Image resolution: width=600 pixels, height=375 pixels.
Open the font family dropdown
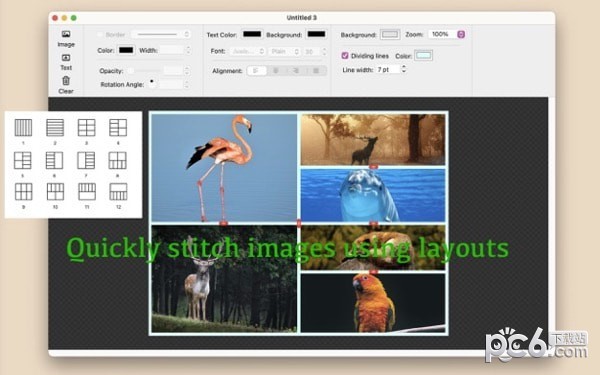click(x=248, y=51)
